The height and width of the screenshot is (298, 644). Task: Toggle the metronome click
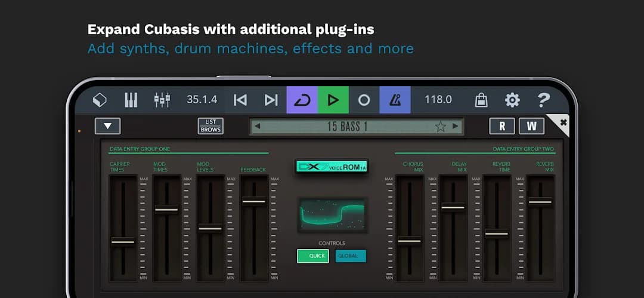pyautogui.click(x=395, y=100)
